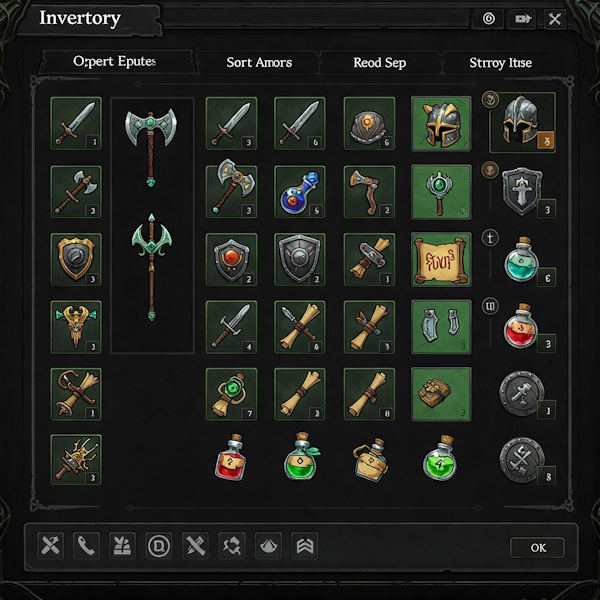Toggle the round marker beside cross shield

tap(490, 170)
